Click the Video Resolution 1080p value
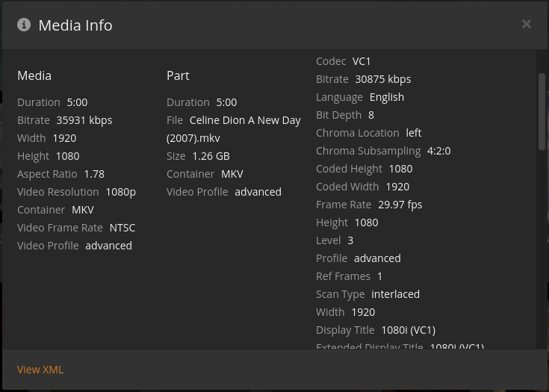 120,192
